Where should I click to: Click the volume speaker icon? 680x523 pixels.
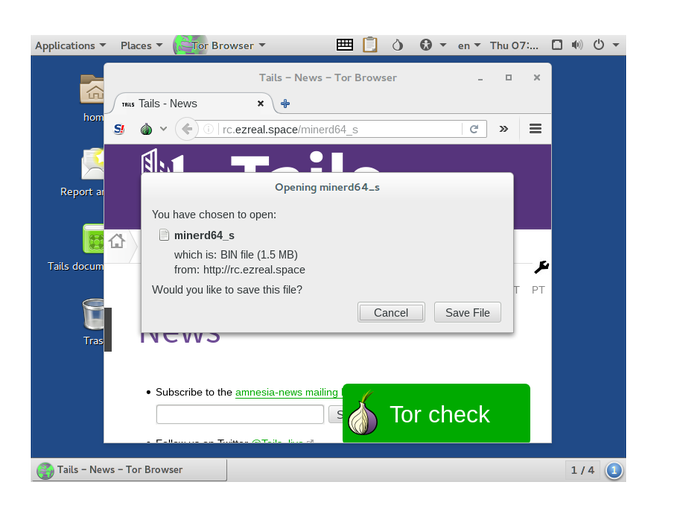[577, 45]
